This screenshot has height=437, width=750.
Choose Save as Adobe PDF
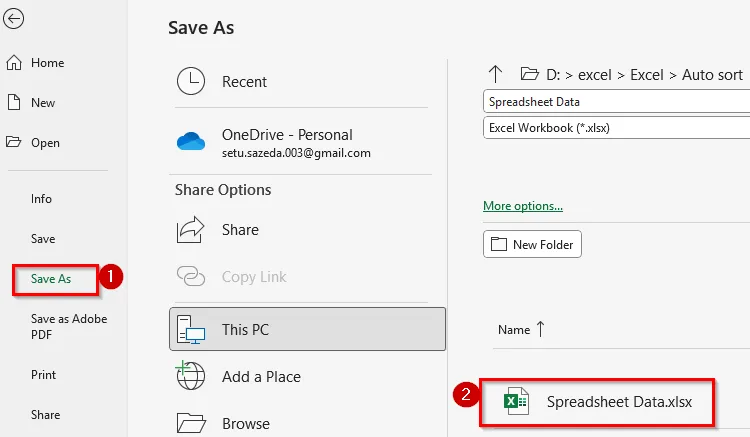pyautogui.click(x=69, y=327)
